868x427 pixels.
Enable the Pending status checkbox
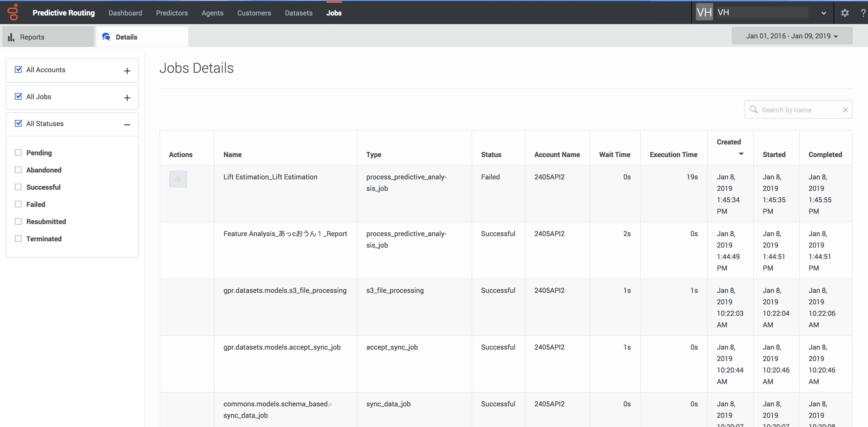(18, 153)
